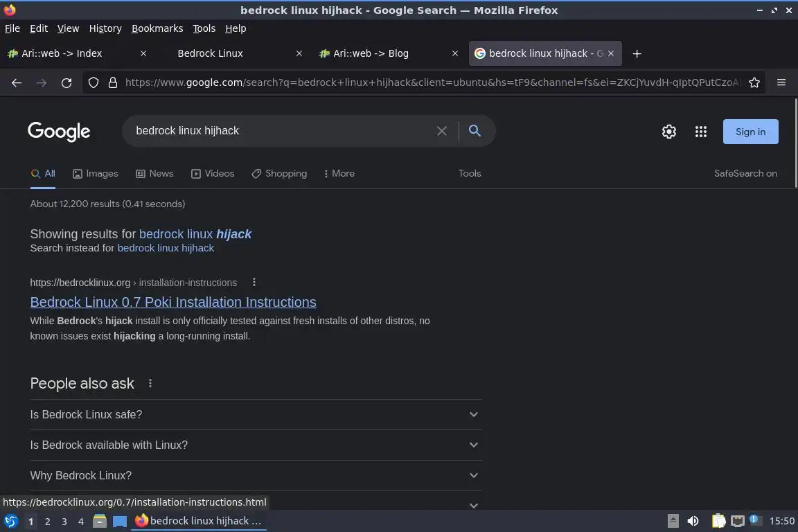Click the 'bedrock linux hijack' corrected link
This screenshot has width=798, height=532.
tap(195, 234)
